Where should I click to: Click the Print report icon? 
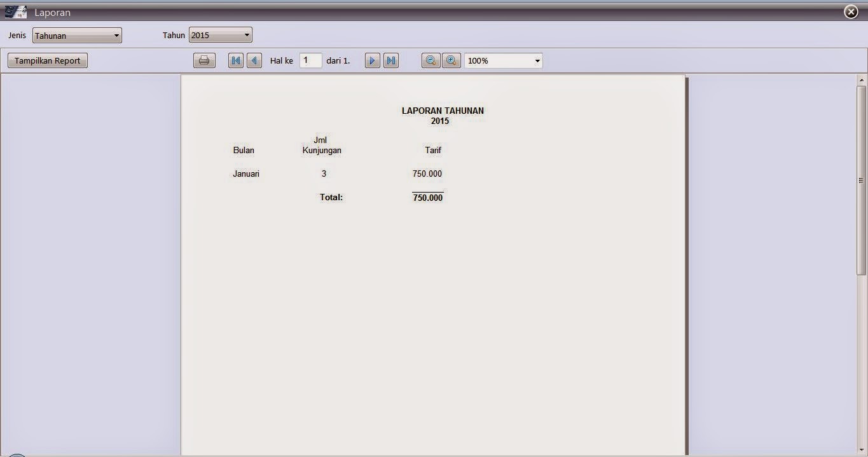click(x=203, y=60)
